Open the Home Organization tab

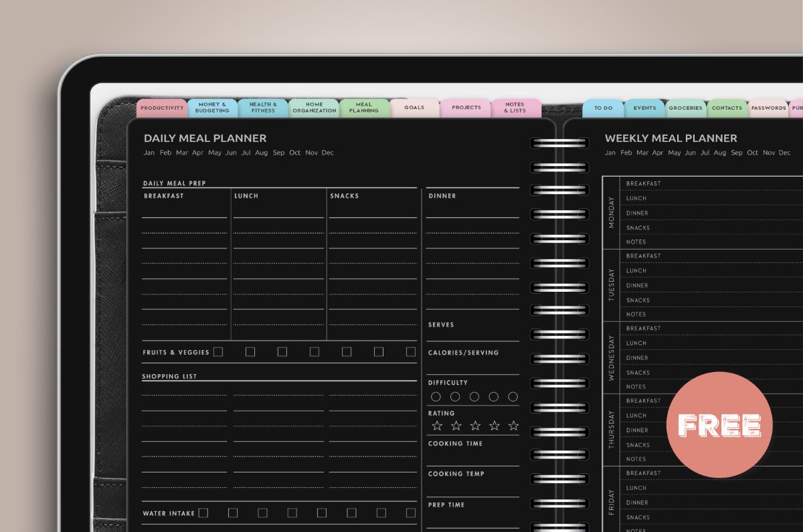[x=314, y=108]
